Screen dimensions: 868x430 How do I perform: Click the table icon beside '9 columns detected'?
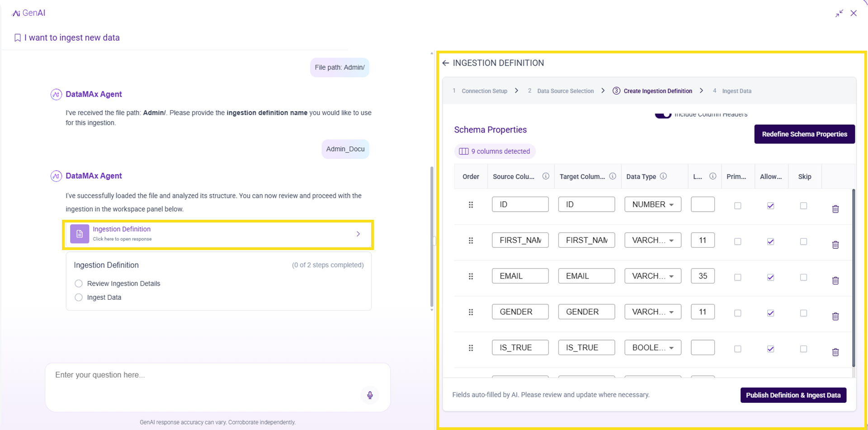point(464,151)
